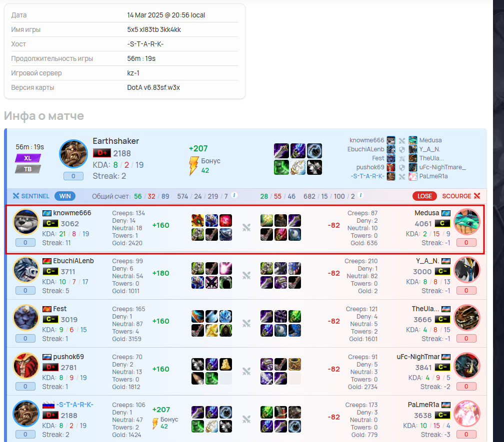Click the info icon beside Sentinel totals
This screenshot has width=504, height=442.
pyautogui.click(x=234, y=195)
